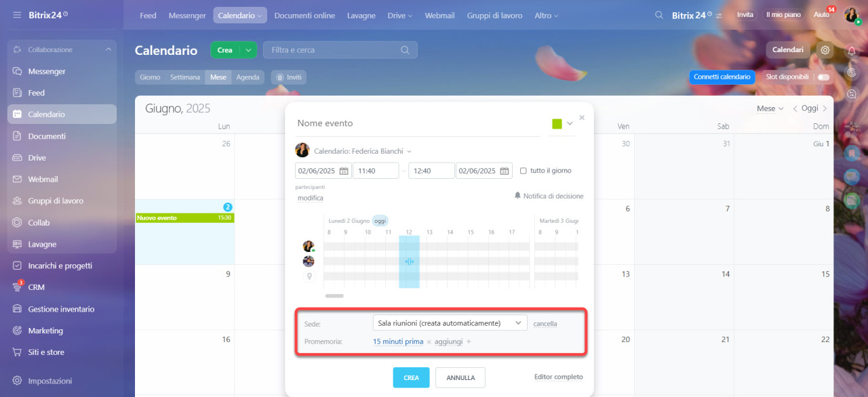868x397 pixels.
Task: Open the calendar settings gear icon
Action: (x=825, y=50)
